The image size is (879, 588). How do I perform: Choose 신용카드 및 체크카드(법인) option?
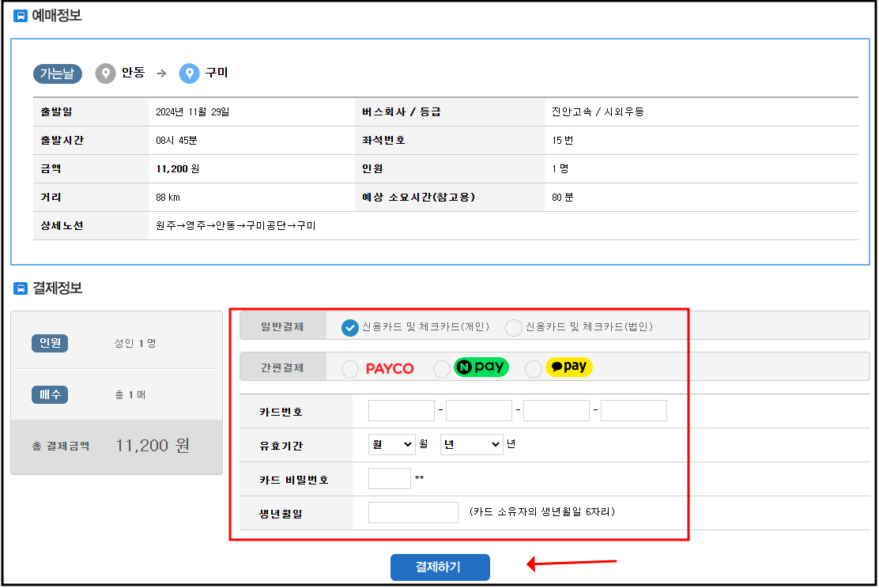514,326
